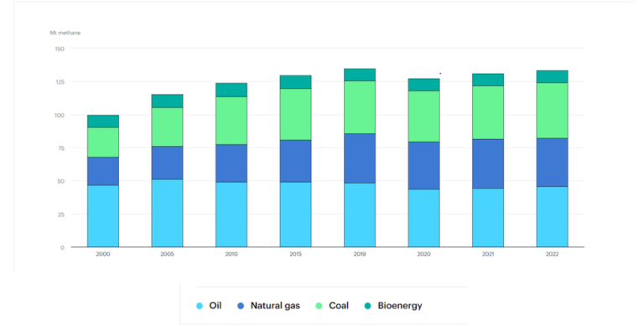644x326 pixels.
Task: Click the 2019 x-axis year label
Action: click(360, 254)
